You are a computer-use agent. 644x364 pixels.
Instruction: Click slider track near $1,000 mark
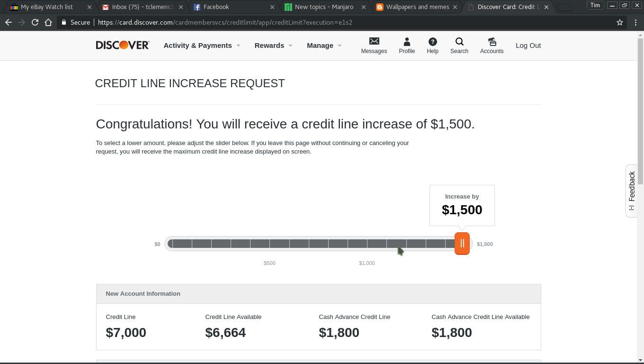click(x=367, y=244)
